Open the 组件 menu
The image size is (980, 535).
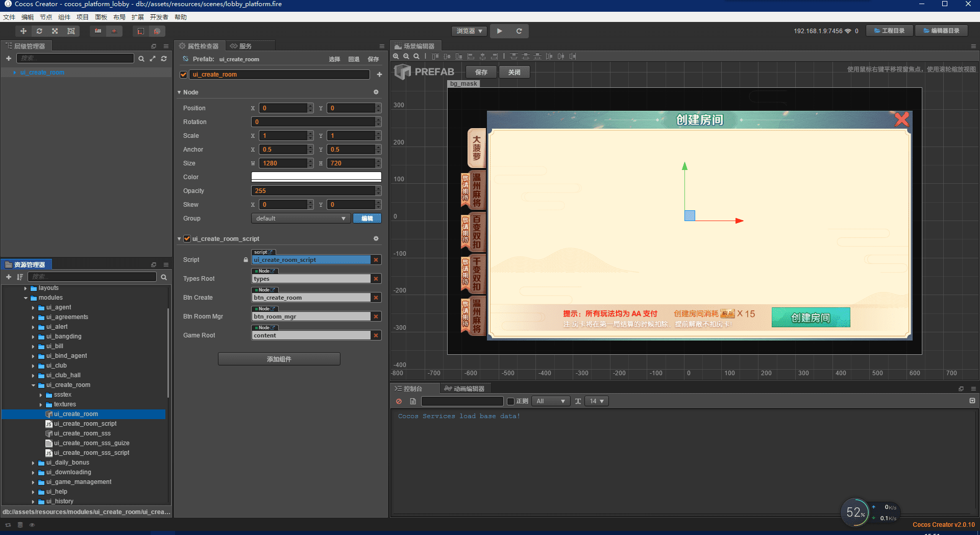64,17
